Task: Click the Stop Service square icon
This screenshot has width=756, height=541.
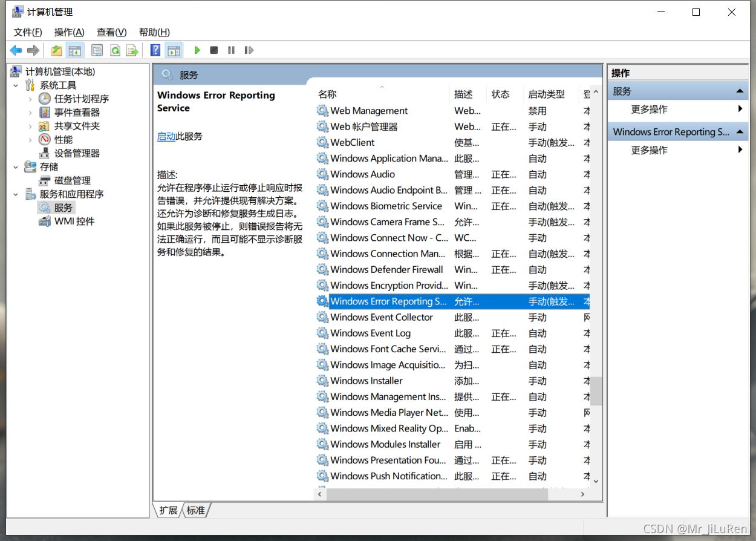Action: pos(214,50)
